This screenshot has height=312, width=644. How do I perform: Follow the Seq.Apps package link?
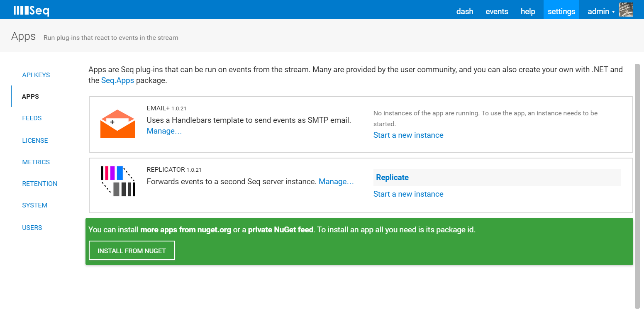[x=117, y=80]
